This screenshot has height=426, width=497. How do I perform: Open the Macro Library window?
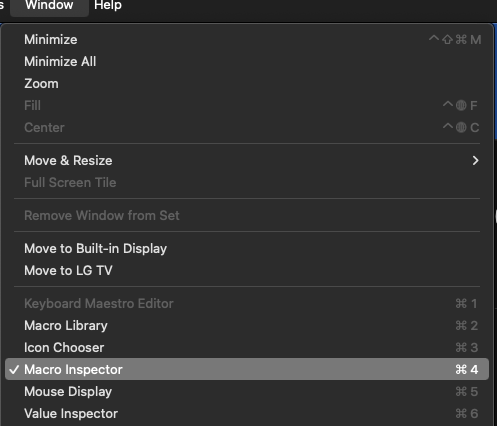point(247,326)
